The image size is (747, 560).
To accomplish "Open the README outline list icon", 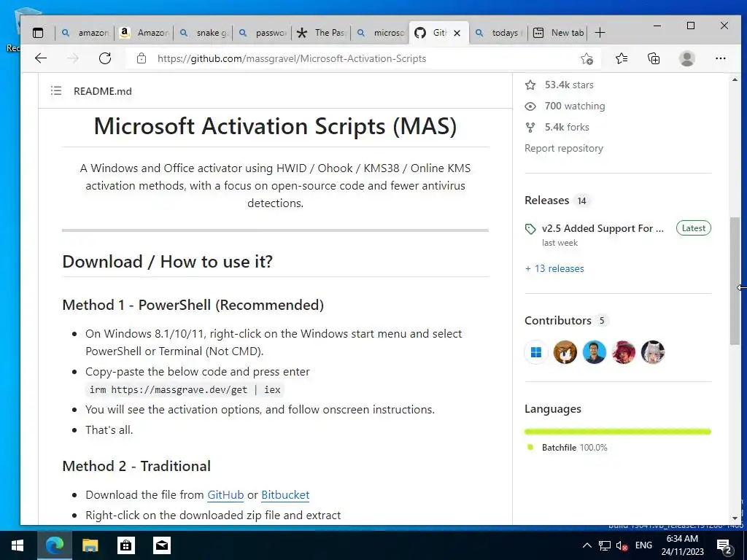I will coord(56,90).
